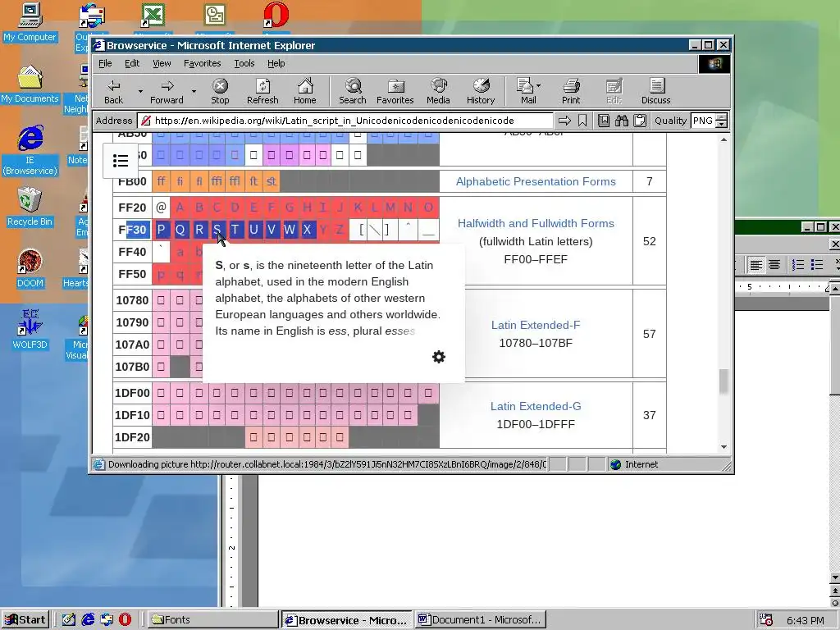Open the File menu
Image resolution: width=840 pixels, height=630 pixels.
click(105, 63)
